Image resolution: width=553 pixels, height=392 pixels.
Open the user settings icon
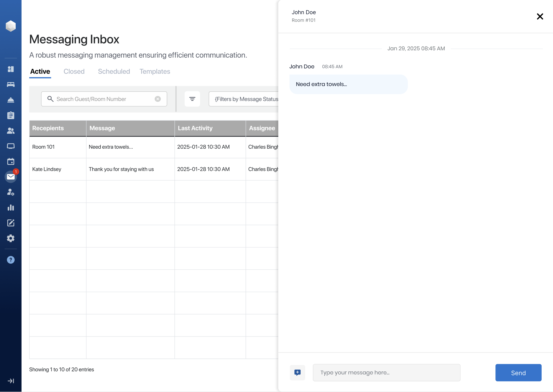coord(11,192)
